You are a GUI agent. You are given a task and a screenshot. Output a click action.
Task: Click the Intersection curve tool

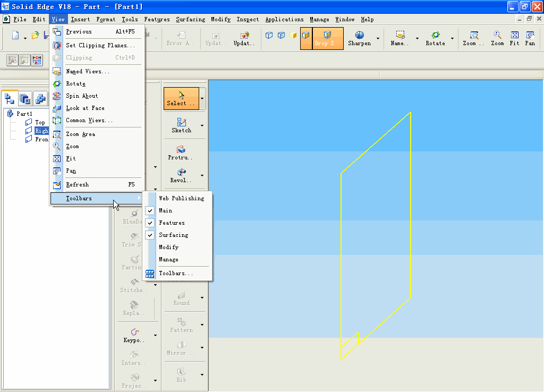[x=134, y=359]
